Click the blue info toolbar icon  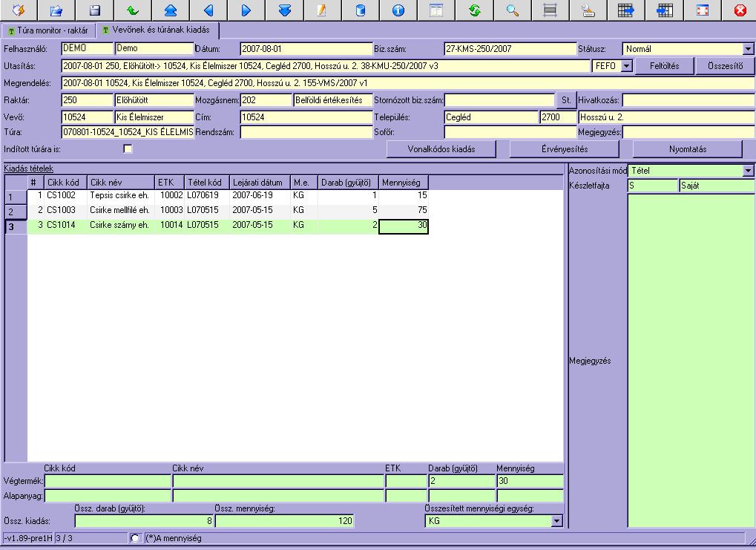point(398,10)
